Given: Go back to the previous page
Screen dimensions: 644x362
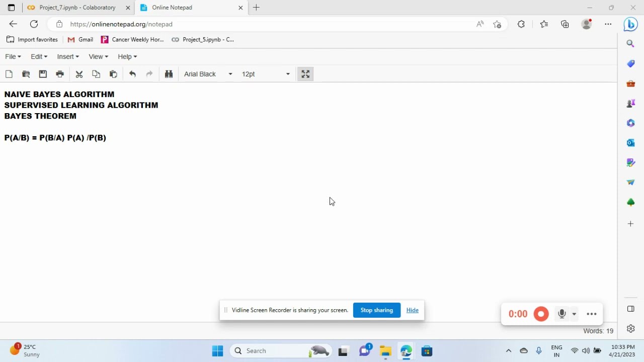Looking at the screenshot, I should tap(13, 24).
